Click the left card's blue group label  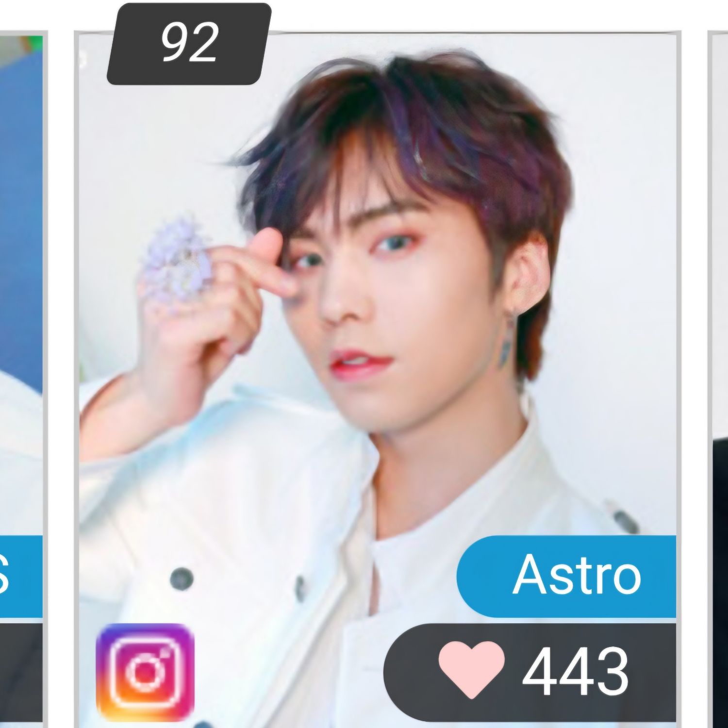[21, 576]
